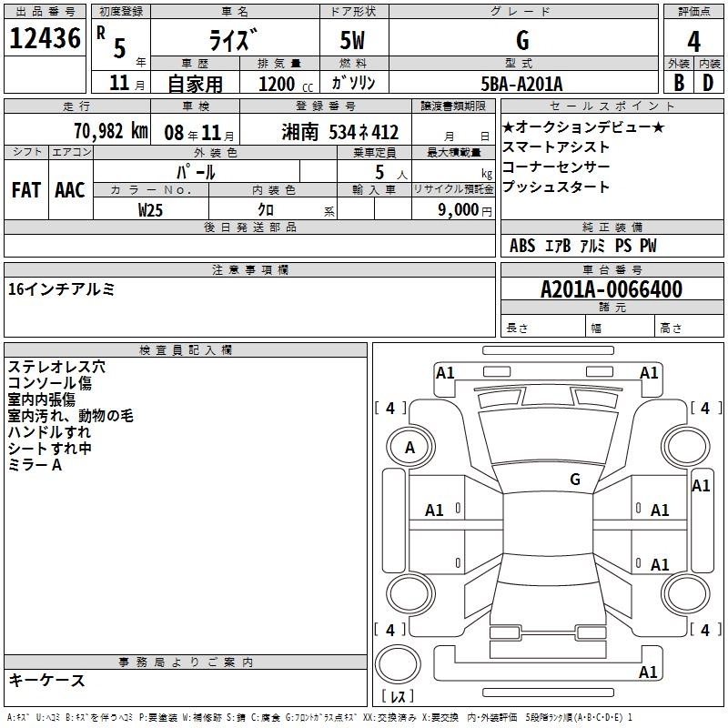Click the [4] tire rating at top-left of diagram

[390, 409]
